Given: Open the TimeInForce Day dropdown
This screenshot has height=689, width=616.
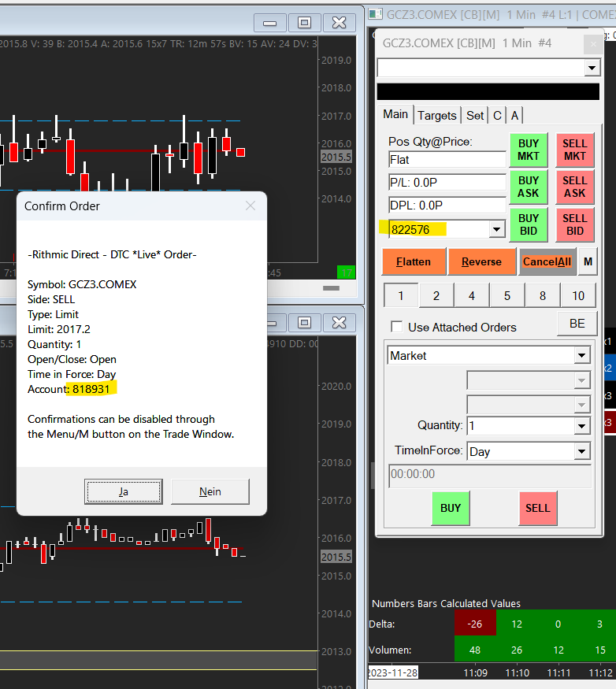Looking at the screenshot, I should 581,451.
